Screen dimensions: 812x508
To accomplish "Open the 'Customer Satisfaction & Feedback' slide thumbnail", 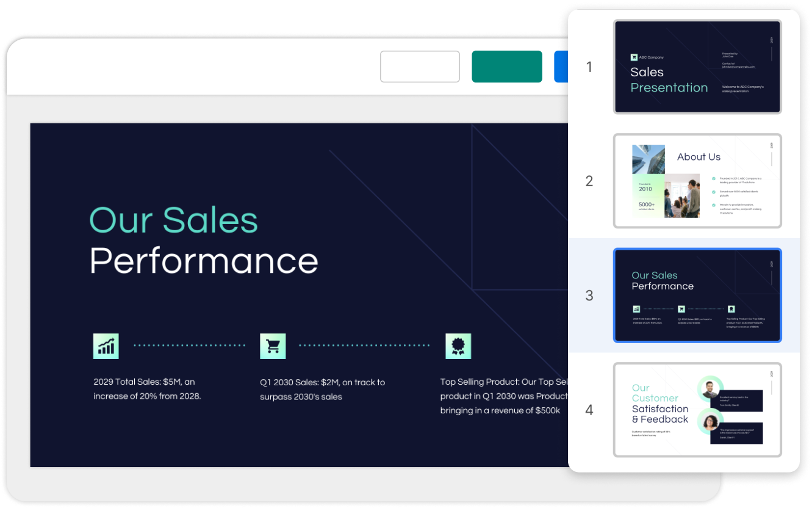I will [x=697, y=409].
